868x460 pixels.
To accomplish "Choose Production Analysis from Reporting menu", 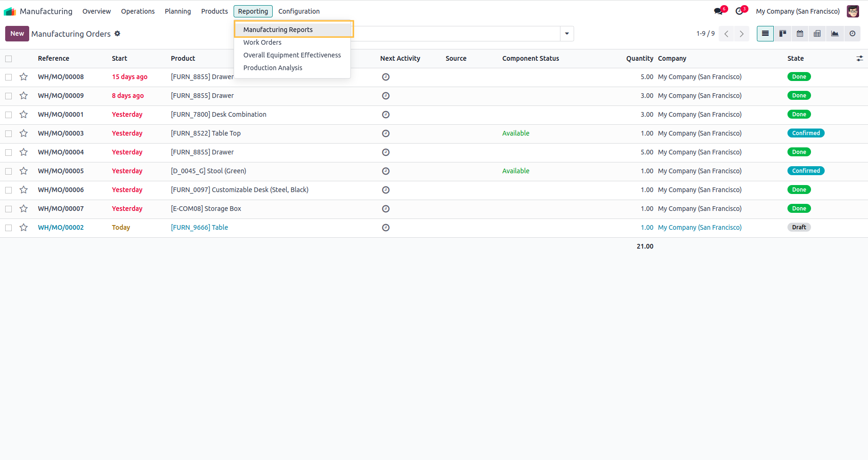I will pyautogui.click(x=273, y=68).
